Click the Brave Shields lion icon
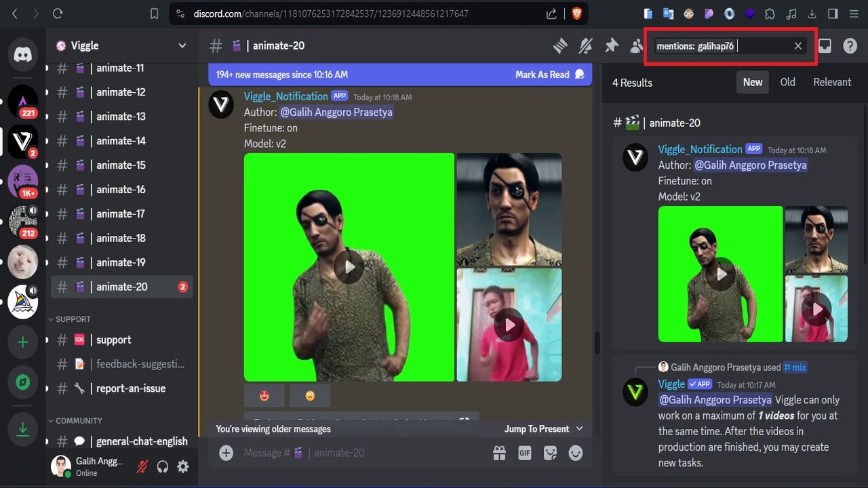This screenshot has width=868, height=488. click(576, 14)
